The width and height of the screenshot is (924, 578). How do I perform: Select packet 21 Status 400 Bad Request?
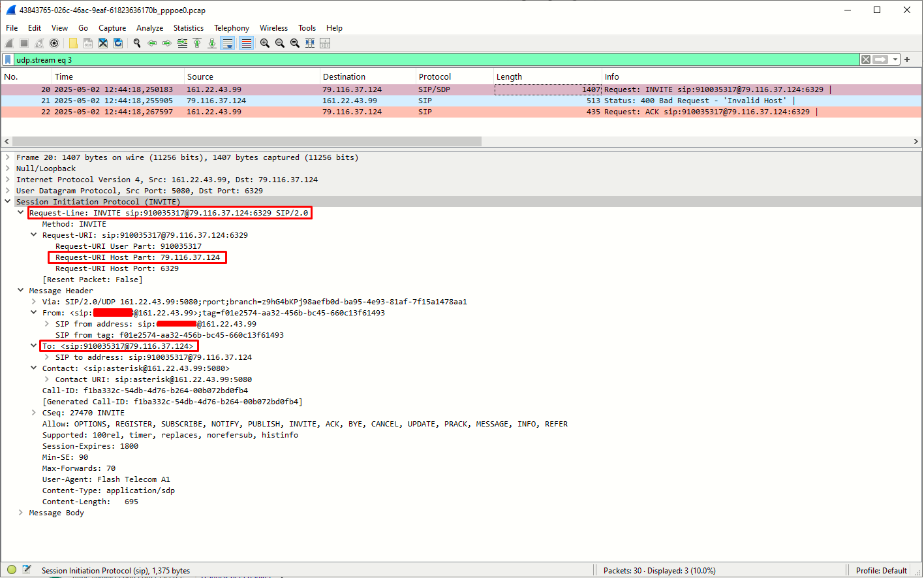461,101
